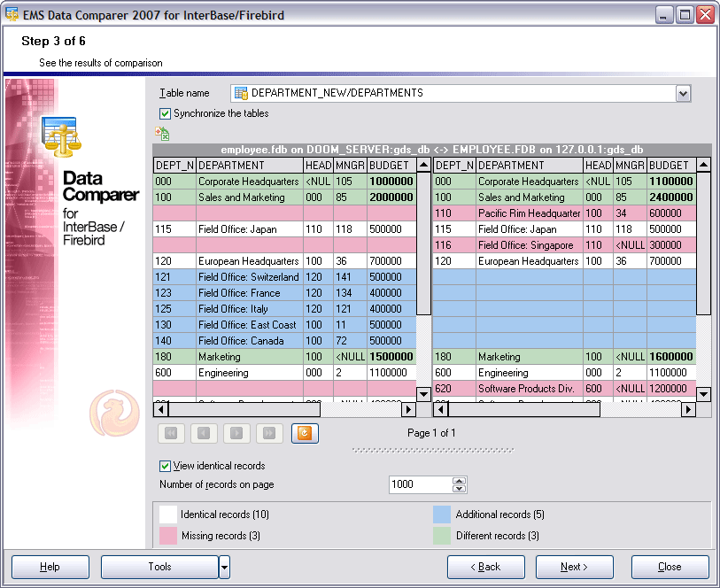Click the Excel export icon above the grid
Screen dimensions: 720x588
162,134
